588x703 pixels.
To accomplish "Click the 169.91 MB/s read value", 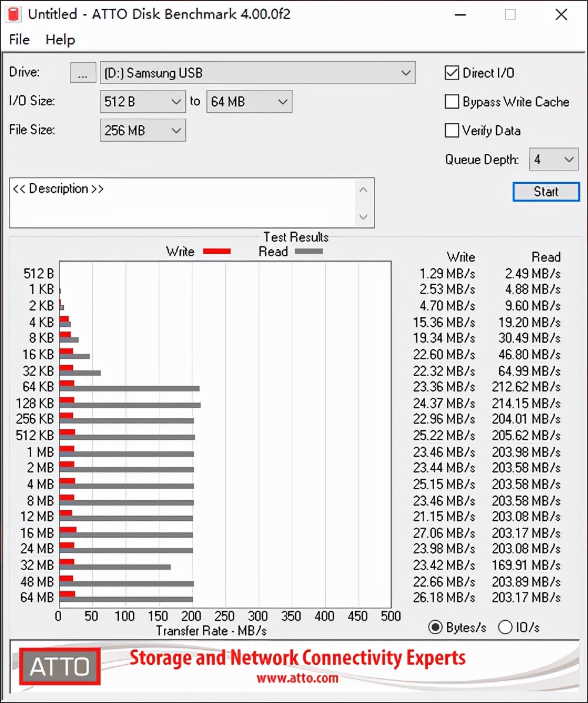I will point(526,565).
